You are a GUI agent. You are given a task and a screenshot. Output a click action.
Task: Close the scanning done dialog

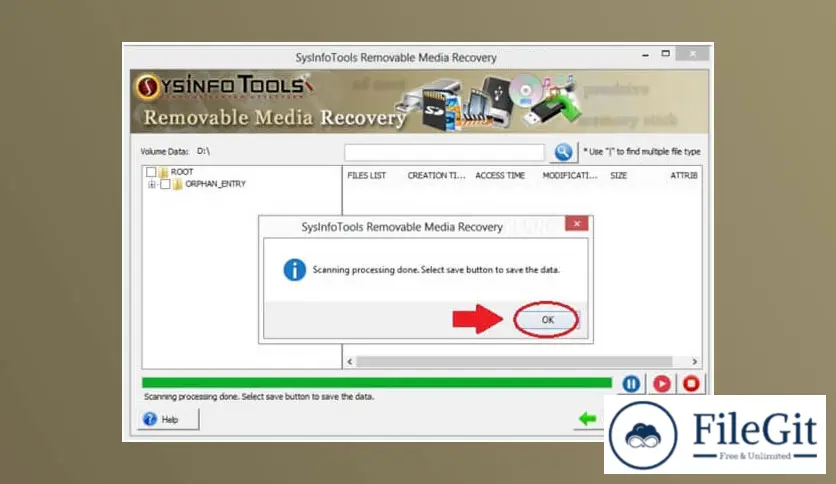coord(576,223)
